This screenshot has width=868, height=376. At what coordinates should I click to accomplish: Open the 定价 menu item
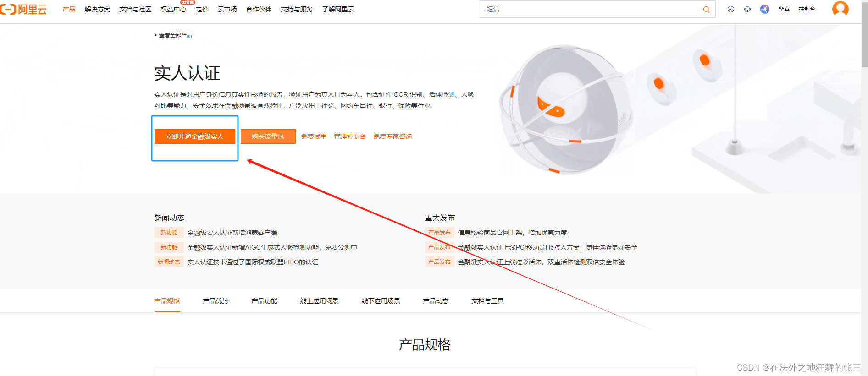(x=202, y=9)
